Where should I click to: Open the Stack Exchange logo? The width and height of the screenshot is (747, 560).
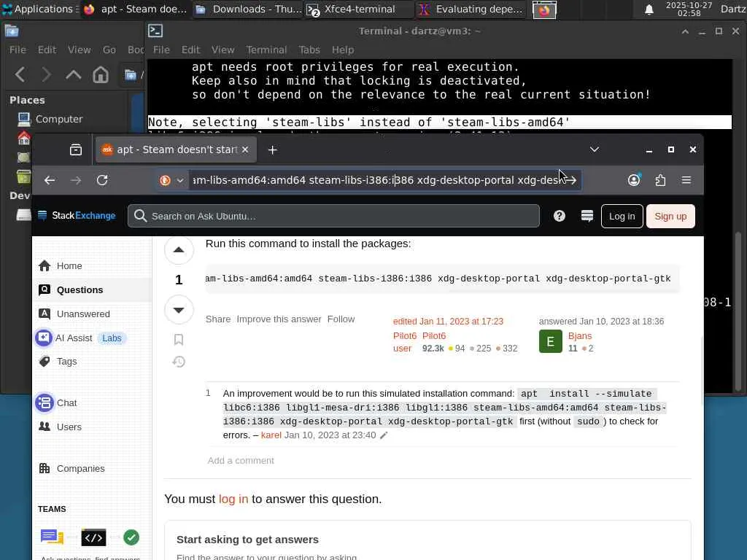click(77, 216)
